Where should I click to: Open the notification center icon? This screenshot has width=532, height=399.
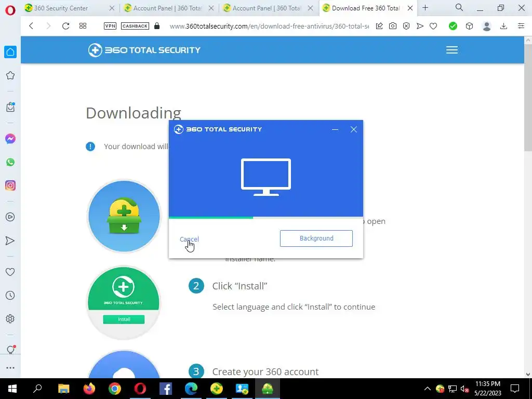click(515, 389)
